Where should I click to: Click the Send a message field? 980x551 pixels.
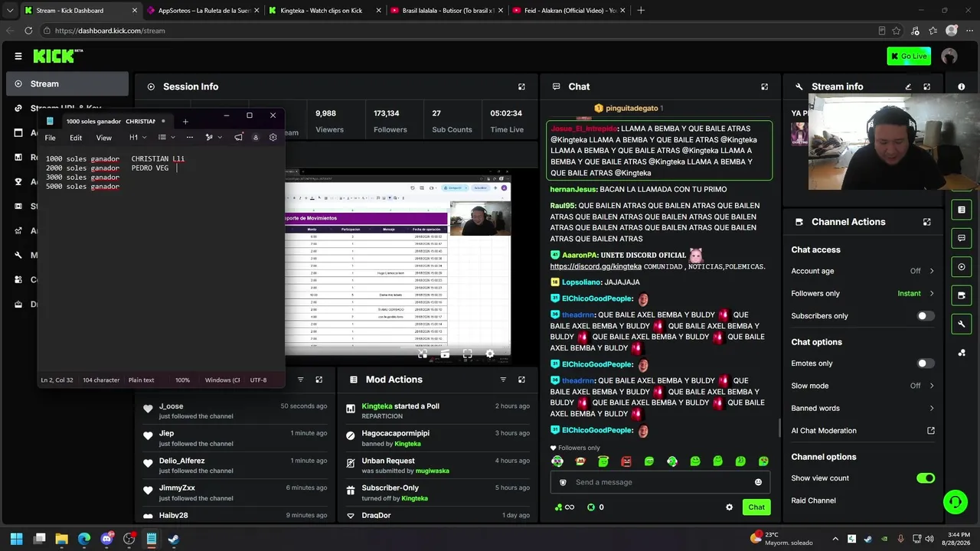tap(661, 482)
